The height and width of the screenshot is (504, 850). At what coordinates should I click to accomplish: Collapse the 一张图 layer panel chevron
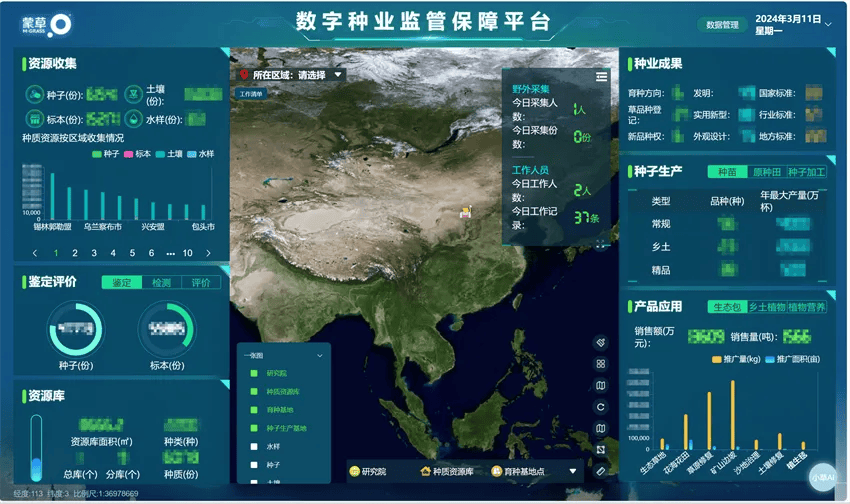coord(320,356)
